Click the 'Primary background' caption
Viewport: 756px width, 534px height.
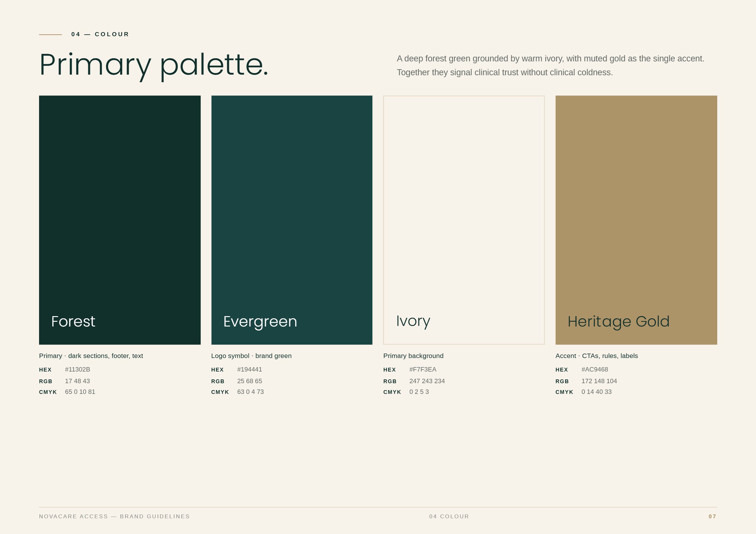[413, 356]
